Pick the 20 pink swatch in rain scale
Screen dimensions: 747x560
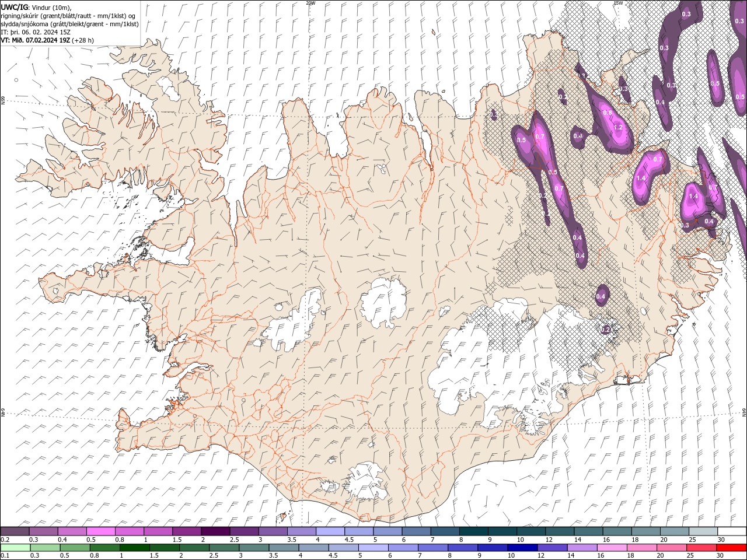tap(671, 548)
